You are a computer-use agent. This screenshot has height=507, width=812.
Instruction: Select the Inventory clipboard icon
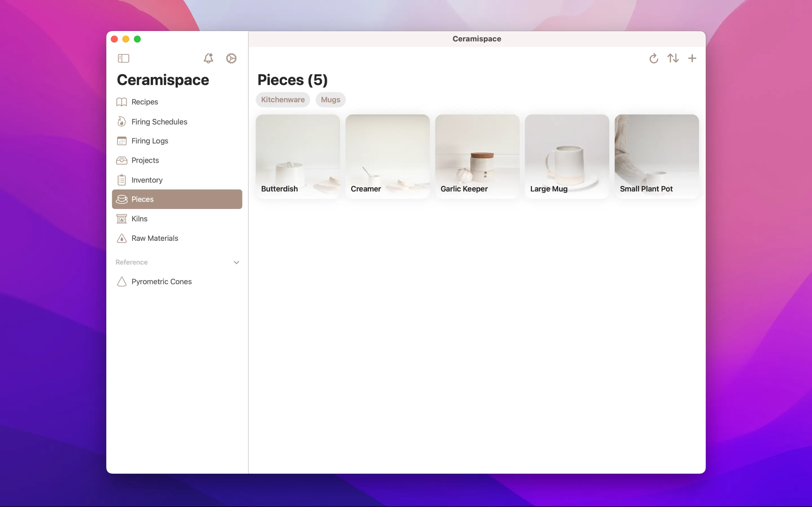[x=122, y=180]
